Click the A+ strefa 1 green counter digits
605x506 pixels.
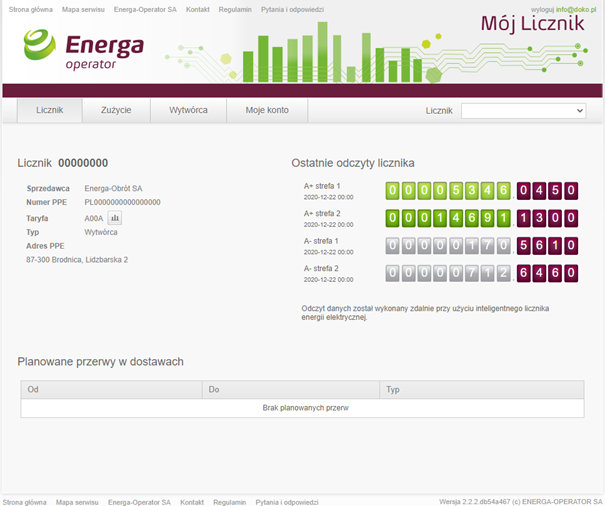(x=448, y=191)
